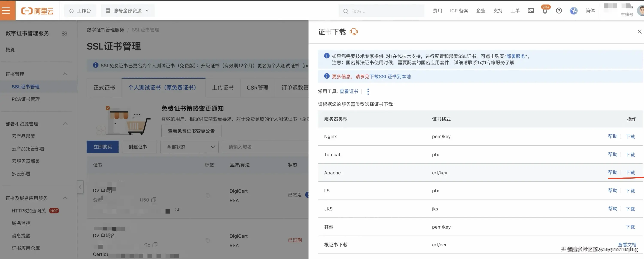The image size is (644, 259).
Task: Switch to the 正式证书 tab
Action: 104,88
